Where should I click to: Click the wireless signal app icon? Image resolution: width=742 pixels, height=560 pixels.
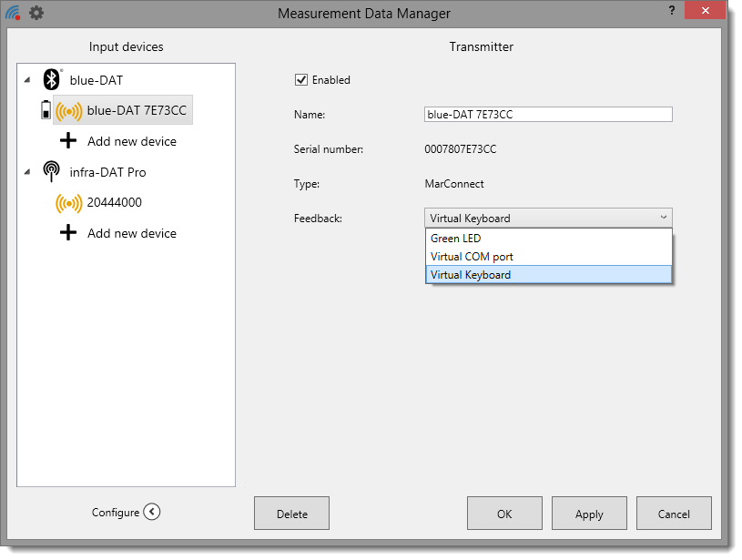pyautogui.click(x=13, y=13)
